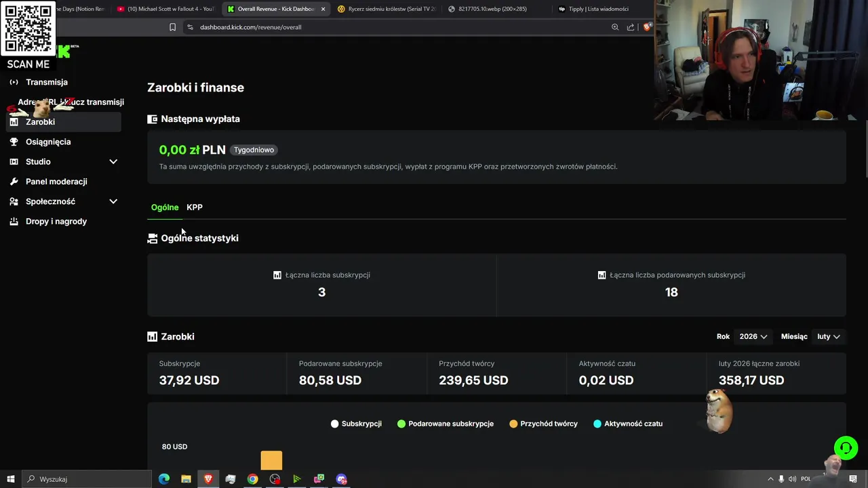Open the Transmisja sidebar icon

14,82
